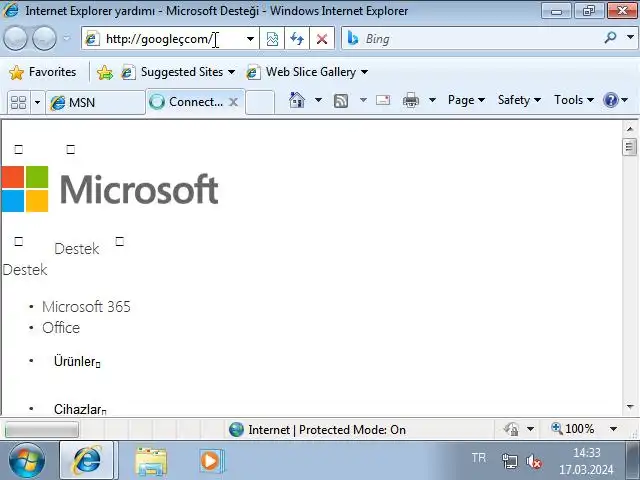Click the muted volume tray icon
The height and width of the screenshot is (480, 640).
point(533,462)
